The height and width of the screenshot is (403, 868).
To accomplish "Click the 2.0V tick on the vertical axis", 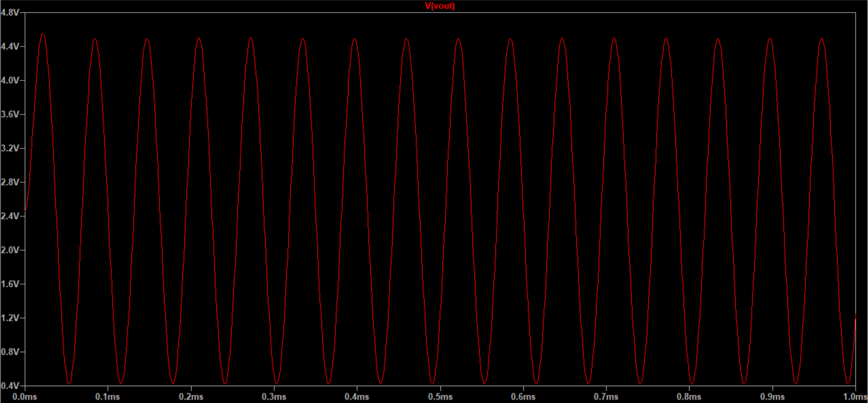I will click(10, 250).
